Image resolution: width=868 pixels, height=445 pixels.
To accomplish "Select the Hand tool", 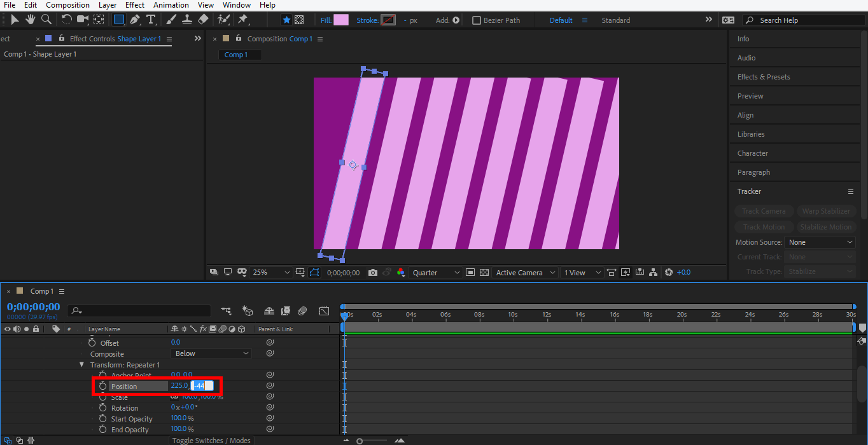I will coord(31,20).
